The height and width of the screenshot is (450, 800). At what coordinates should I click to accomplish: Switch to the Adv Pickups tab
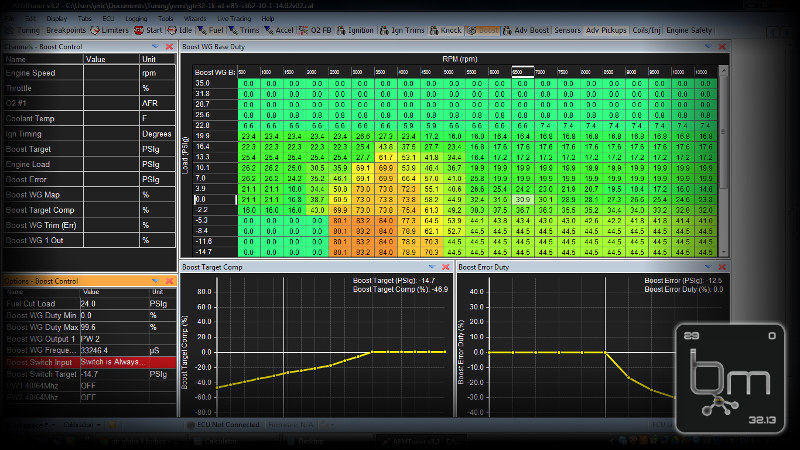click(x=606, y=31)
